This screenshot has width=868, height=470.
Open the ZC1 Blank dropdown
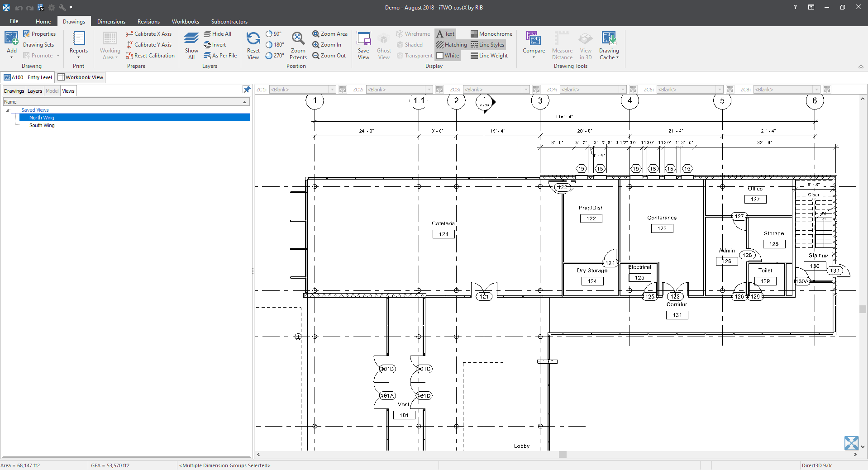(x=332, y=90)
